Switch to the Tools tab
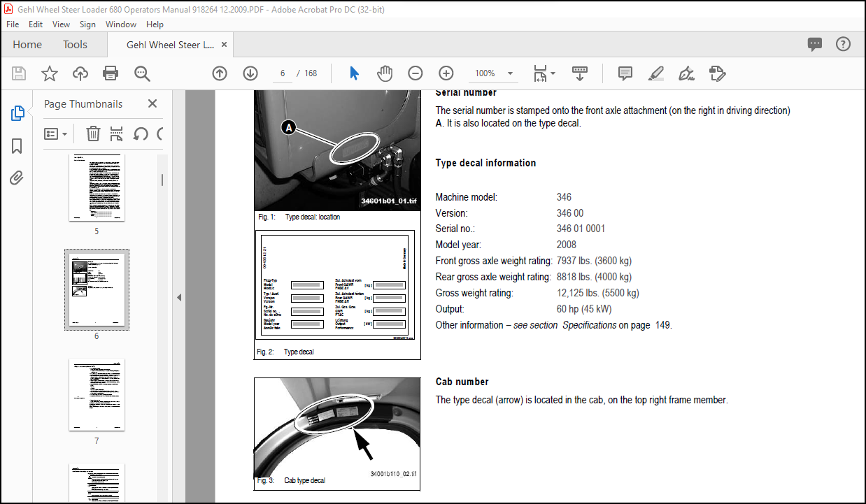The height and width of the screenshot is (504, 866). [x=75, y=45]
